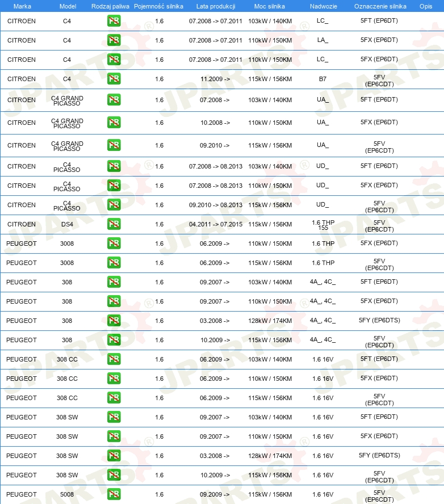Click the LA_ body code cell
This screenshot has height=504, width=444.
point(323,40)
